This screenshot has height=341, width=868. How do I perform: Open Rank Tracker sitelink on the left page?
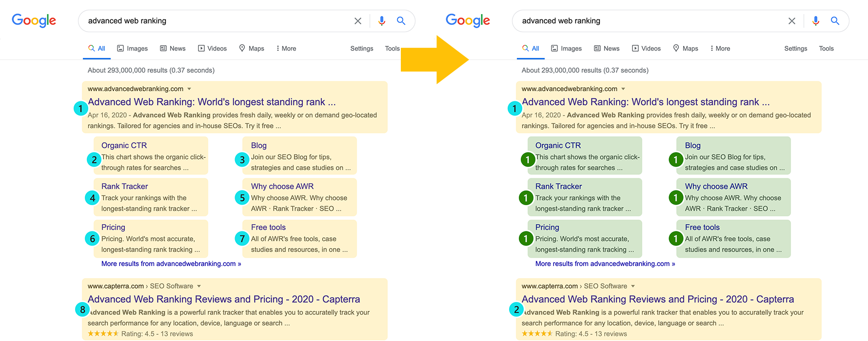tap(124, 186)
